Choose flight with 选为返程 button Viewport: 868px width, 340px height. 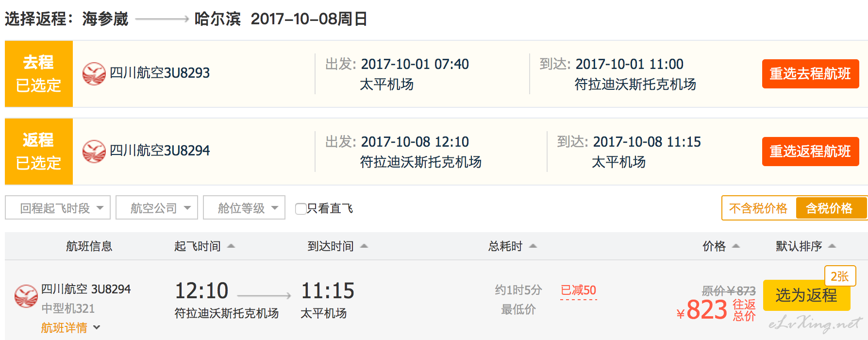806,295
